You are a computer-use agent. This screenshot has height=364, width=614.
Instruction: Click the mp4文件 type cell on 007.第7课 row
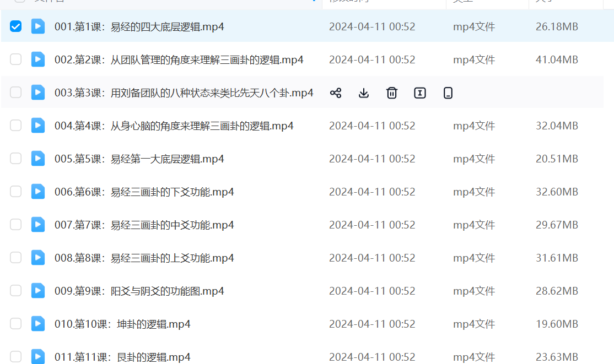(x=474, y=225)
